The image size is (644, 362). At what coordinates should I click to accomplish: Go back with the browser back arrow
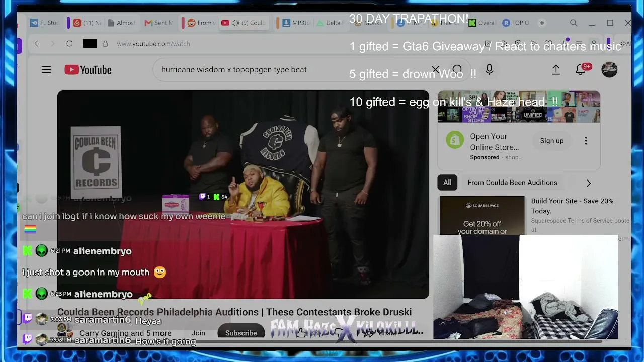point(36,44)
